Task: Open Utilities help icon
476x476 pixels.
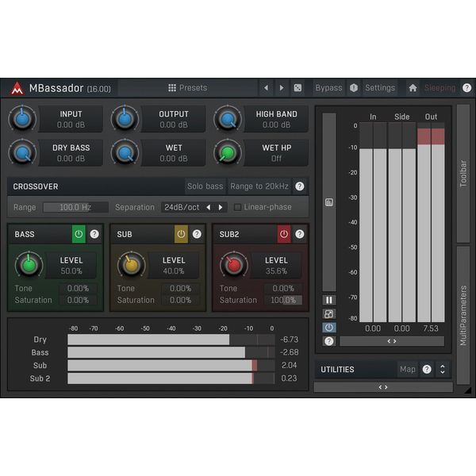Action: [427, 369]
